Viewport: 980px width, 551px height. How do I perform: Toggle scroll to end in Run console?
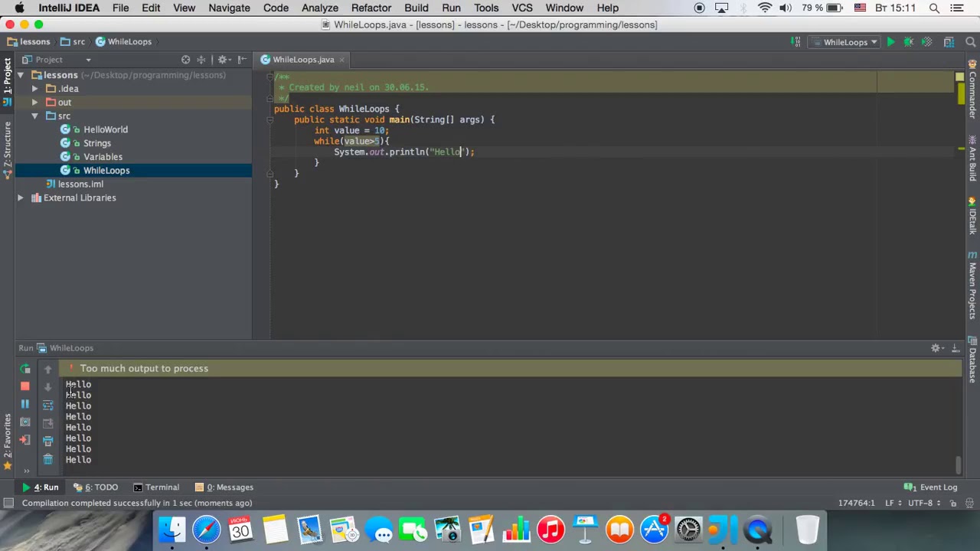coord(47,422)
